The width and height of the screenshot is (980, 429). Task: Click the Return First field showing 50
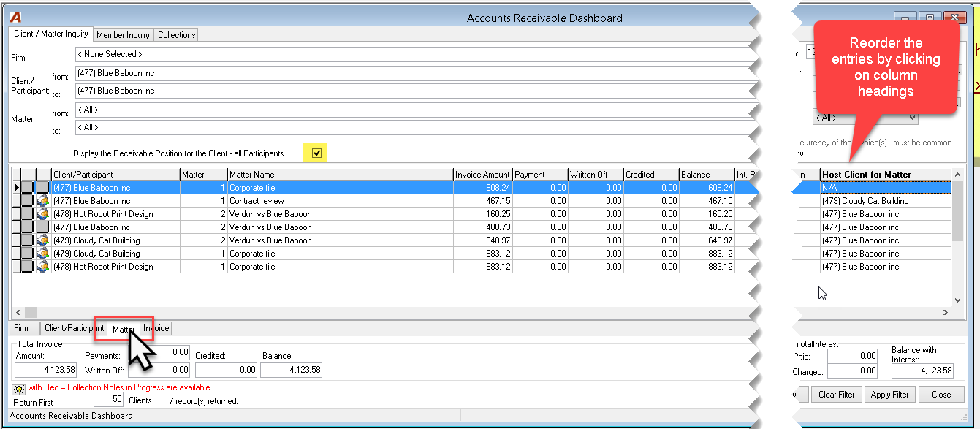pyautogui.click(x=108, y=400)
